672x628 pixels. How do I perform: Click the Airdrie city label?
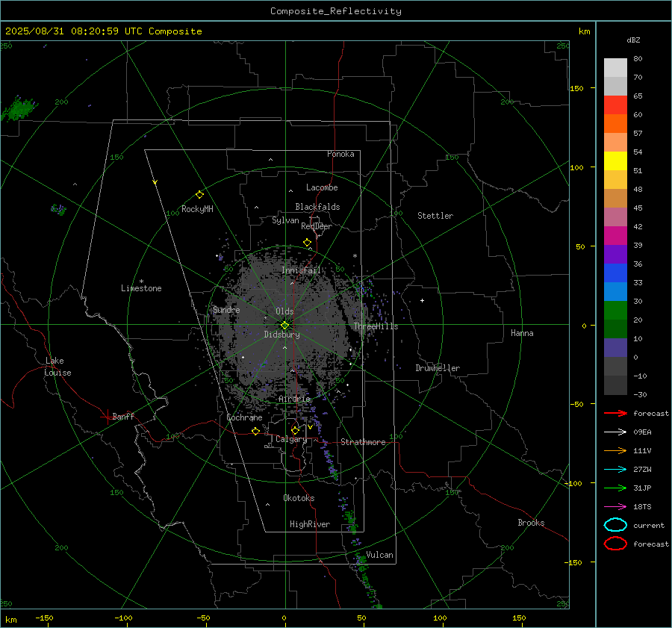point(294,399)
